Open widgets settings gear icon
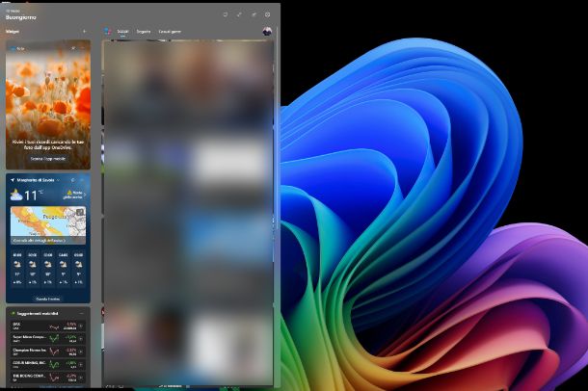The width and height of the screenshot is (588, 391). coord(267,14)
